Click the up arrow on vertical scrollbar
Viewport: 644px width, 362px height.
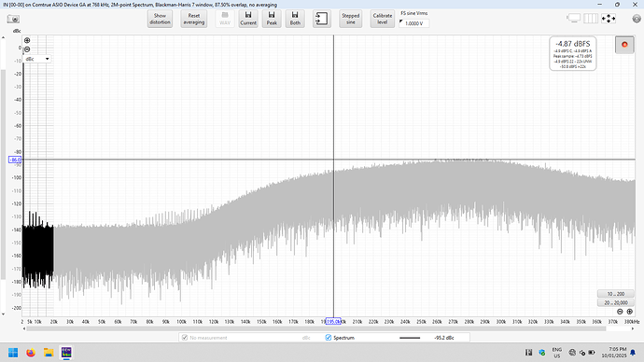point(4,37)
